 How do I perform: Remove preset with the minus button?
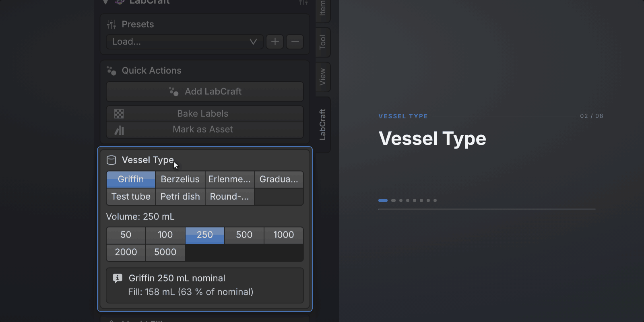(x=295, y=42)
